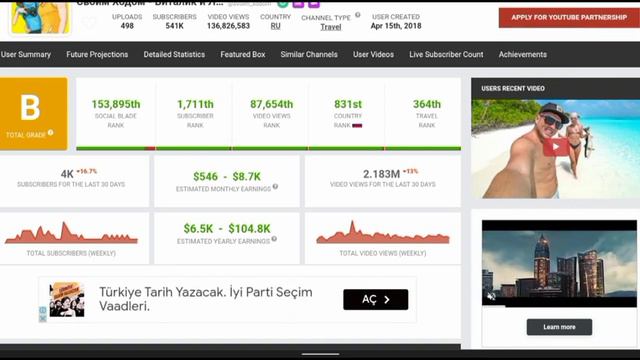Open the User Summary tab
The width and height of the screenshot is (640, 360).
(26, 54)
